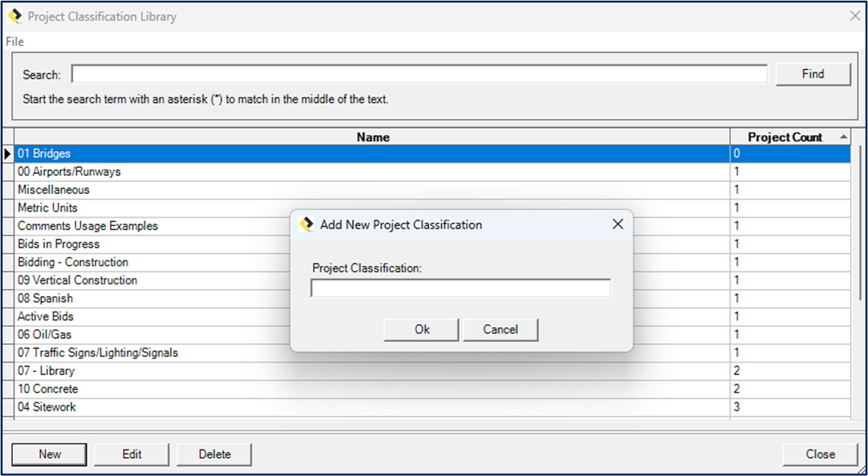
Task: Click the Project Count column header
Action: (784, 137)
